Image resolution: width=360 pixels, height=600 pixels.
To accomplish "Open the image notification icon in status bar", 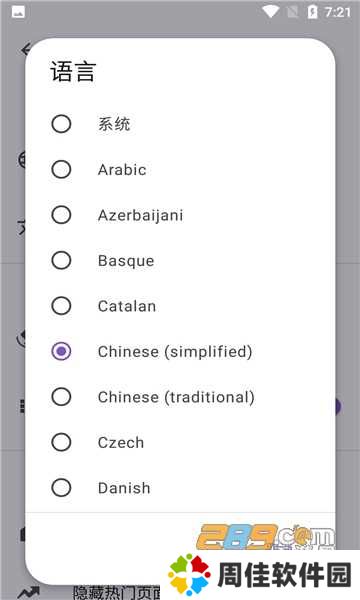I will tap(18, 12).
